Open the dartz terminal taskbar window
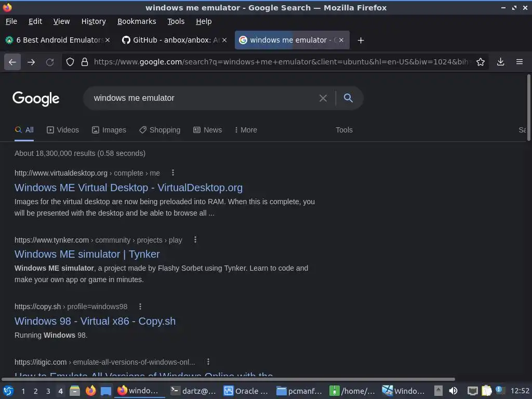Screen dimensions: 532x399 click(193, 391)
